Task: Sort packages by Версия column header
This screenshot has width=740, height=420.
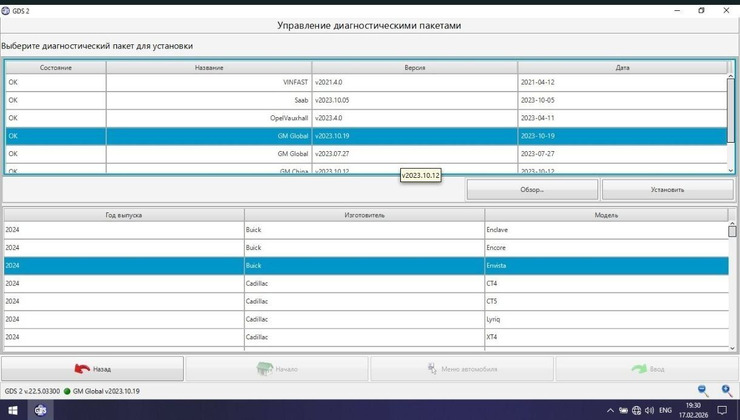Action: (x=415, y=67)
